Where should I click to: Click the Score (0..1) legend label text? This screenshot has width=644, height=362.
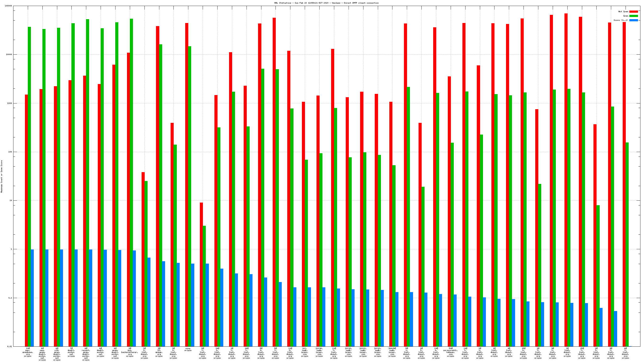point(621,20)
